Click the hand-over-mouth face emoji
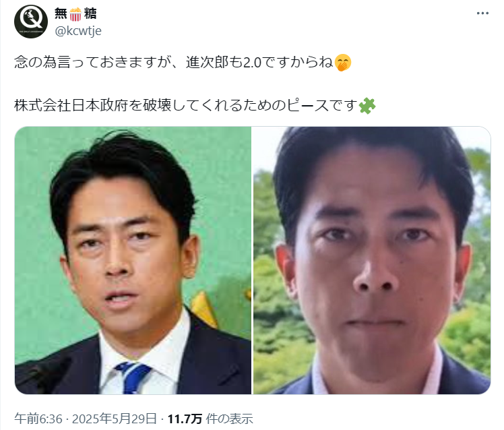 [343, 63]
